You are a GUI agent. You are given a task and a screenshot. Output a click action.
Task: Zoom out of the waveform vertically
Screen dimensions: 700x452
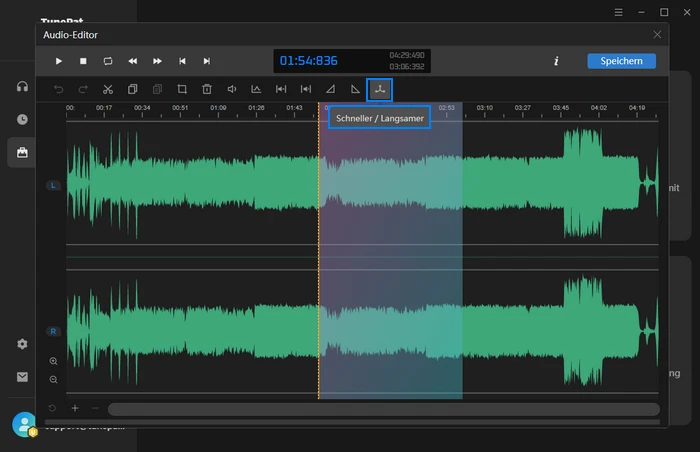point(53,380)
